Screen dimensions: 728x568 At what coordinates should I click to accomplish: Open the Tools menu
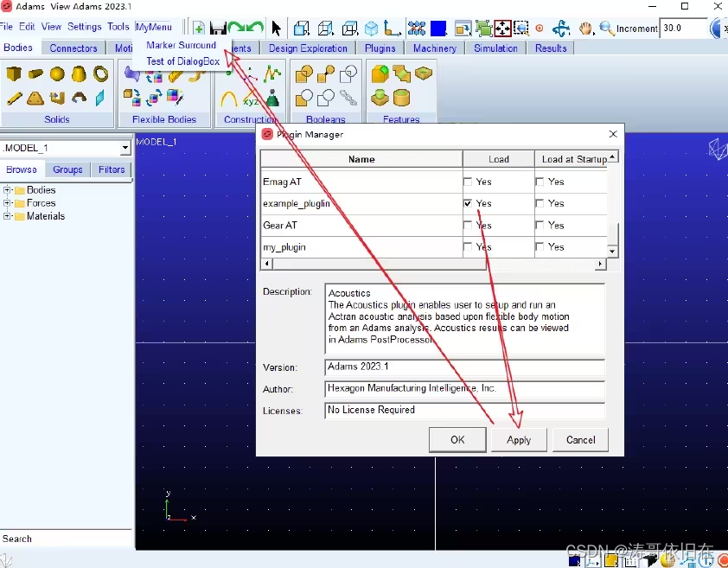tap(118, 27)
